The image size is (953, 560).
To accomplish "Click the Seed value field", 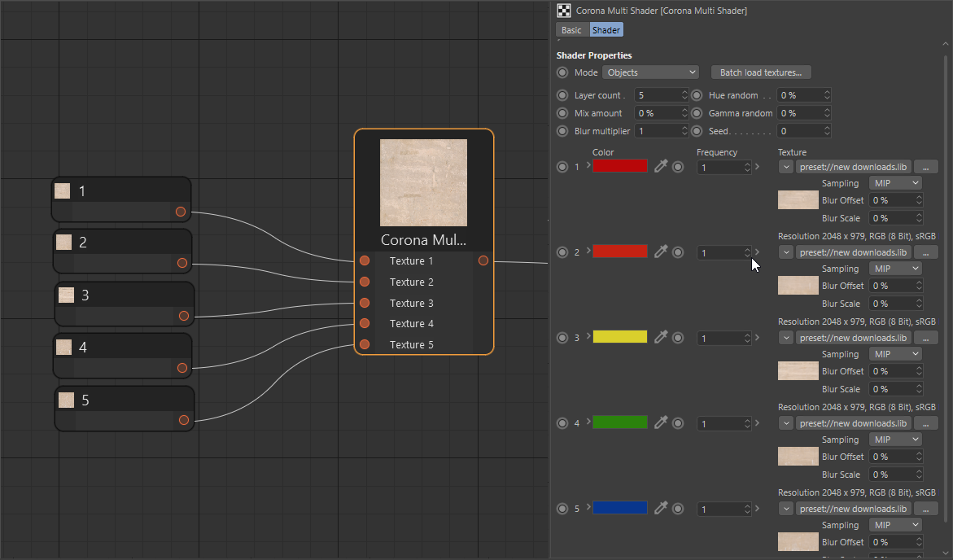I will [x=800, y=131].
